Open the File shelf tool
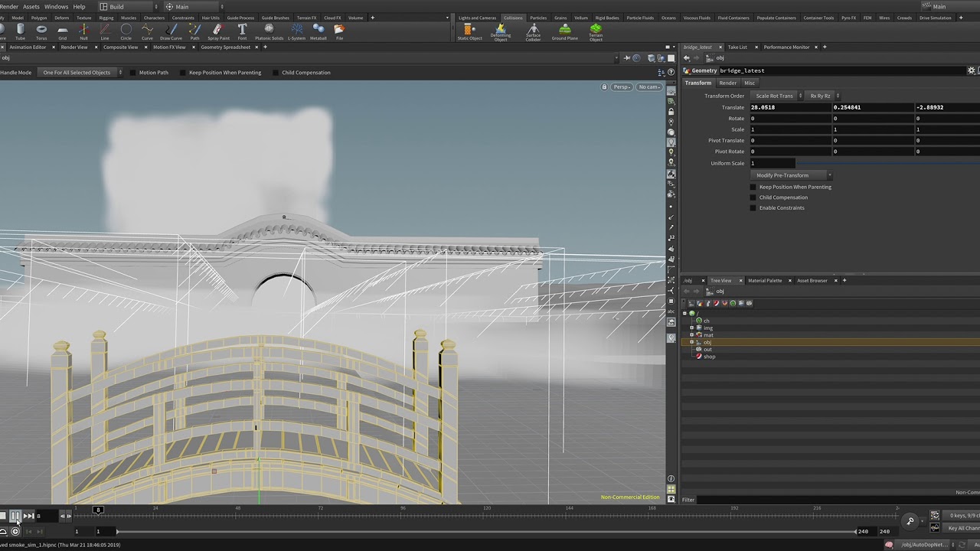Screen dimensions: 980x551 pyautogui.click(x=339, y=31)
